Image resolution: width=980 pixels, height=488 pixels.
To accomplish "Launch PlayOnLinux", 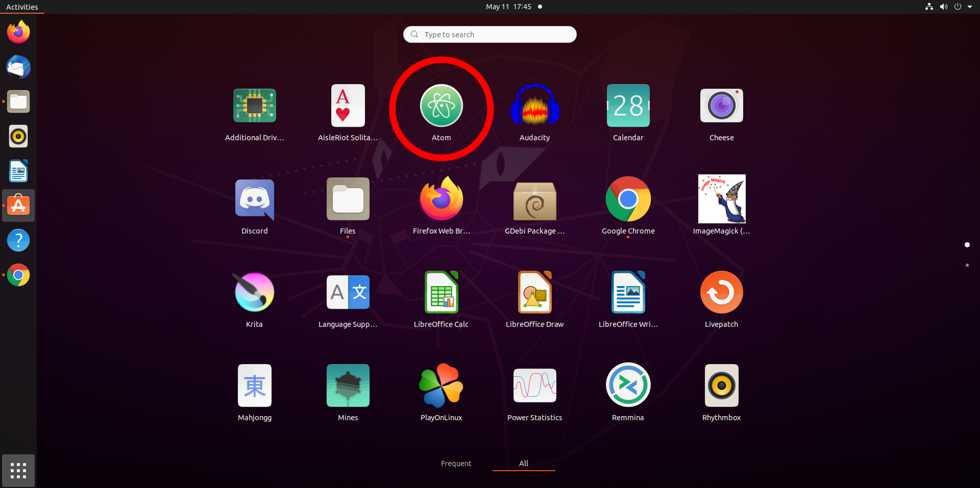I will point(441,386).
